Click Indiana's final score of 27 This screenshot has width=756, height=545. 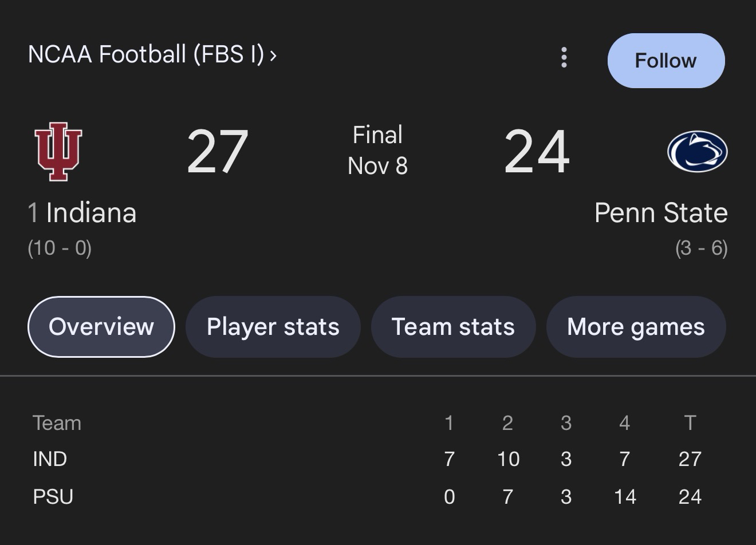218,152
